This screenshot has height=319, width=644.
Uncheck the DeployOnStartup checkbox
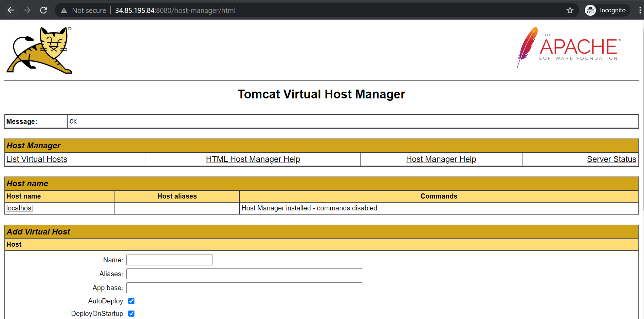[131, 314]
